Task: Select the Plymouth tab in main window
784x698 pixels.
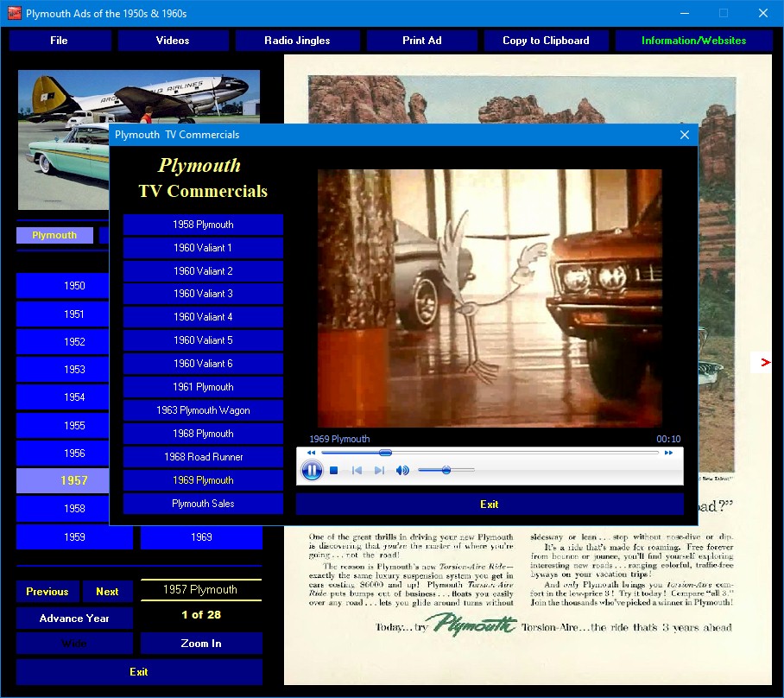Action: point(54,235)
